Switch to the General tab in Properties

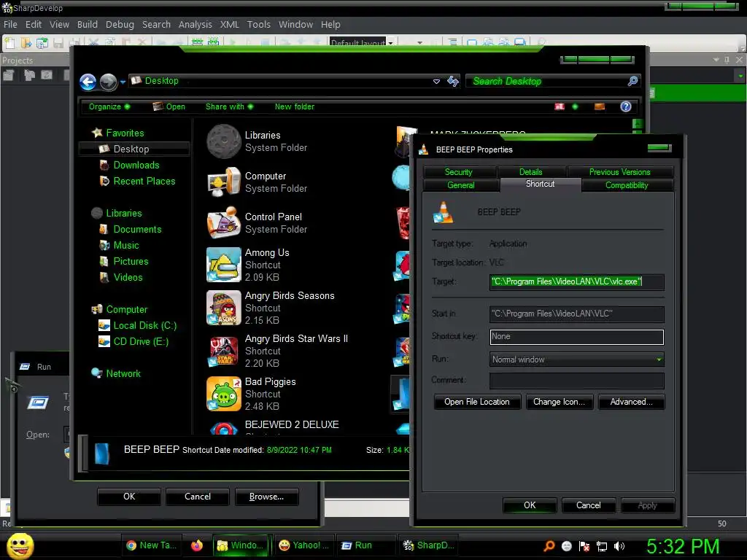tap(461, 185)
